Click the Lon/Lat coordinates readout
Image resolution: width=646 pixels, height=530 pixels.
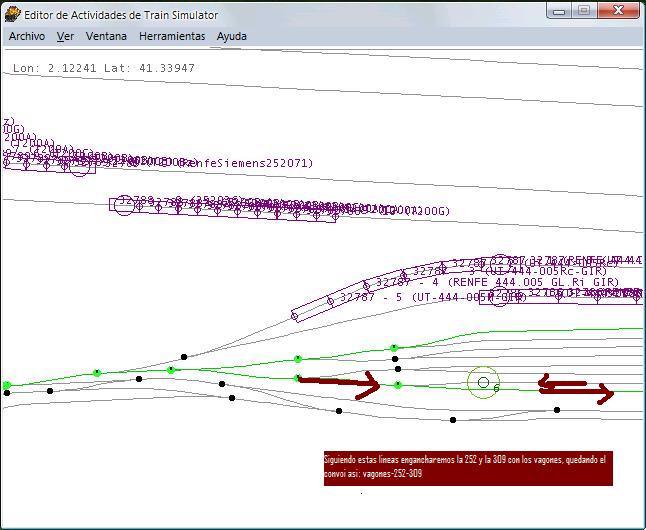[104, 68]
